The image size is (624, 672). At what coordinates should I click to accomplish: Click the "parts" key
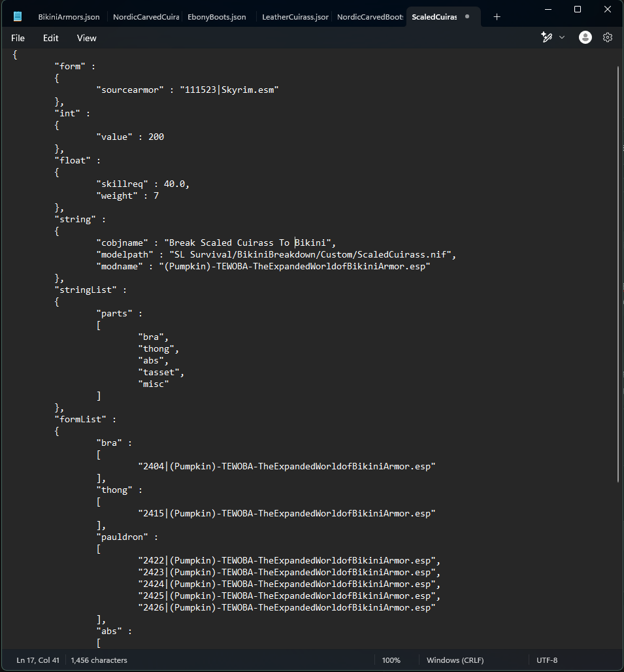(114, 313)
